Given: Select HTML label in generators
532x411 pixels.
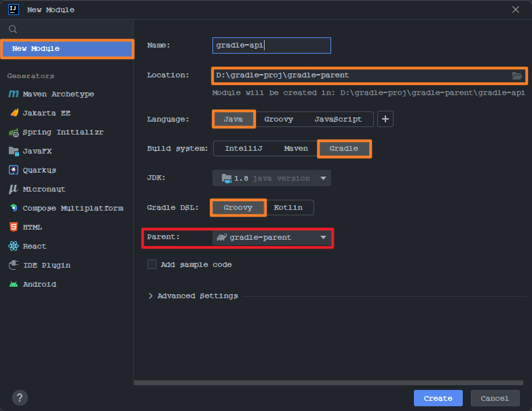Looking at the screenshot, I should [33, 227].
